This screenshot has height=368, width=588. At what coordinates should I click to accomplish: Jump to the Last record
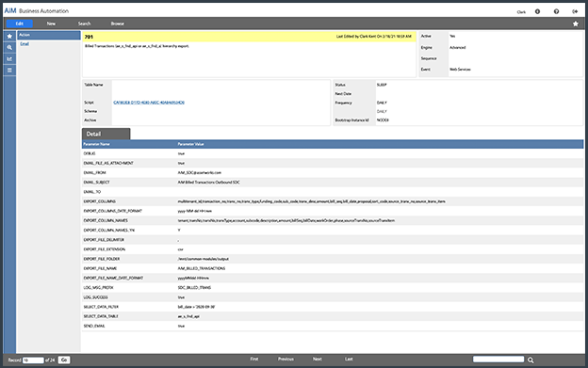point(349,359)
